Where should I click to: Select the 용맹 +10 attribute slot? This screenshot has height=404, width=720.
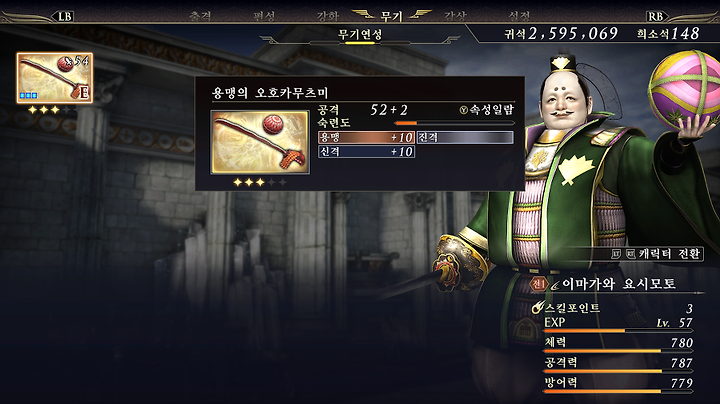coord(366,137)
